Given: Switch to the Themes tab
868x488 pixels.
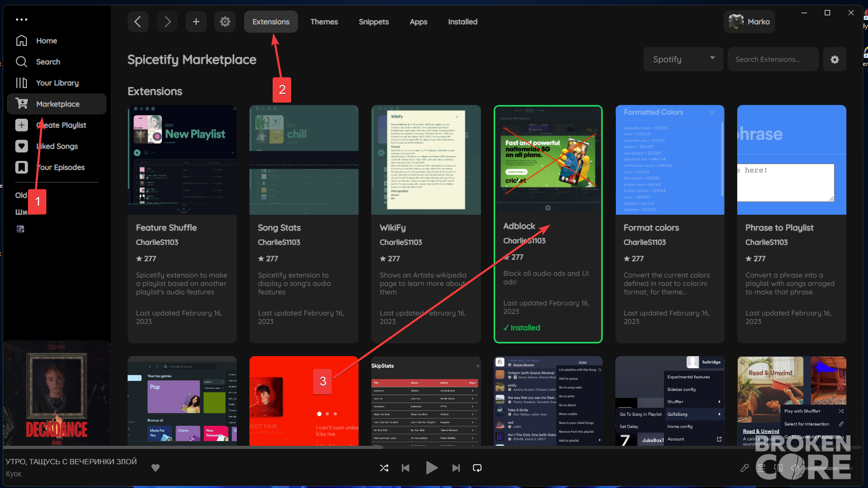Looking at the screenshot, I should [x=324, y=22].
